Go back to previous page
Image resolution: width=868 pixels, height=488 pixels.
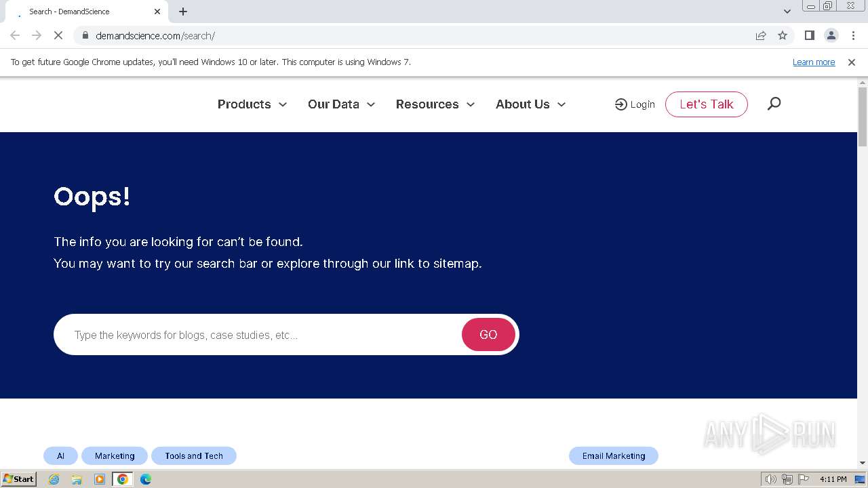(15, 35)
